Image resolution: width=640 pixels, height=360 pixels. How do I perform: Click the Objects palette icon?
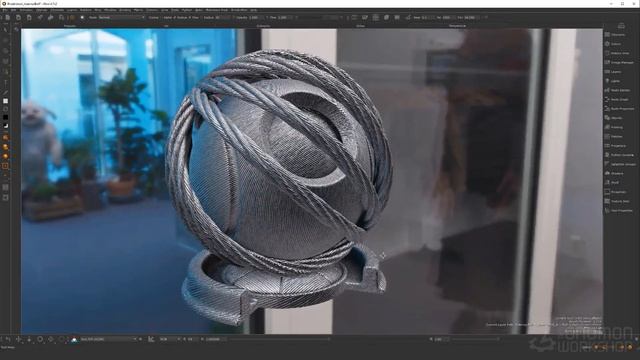[x=607, y=118]
